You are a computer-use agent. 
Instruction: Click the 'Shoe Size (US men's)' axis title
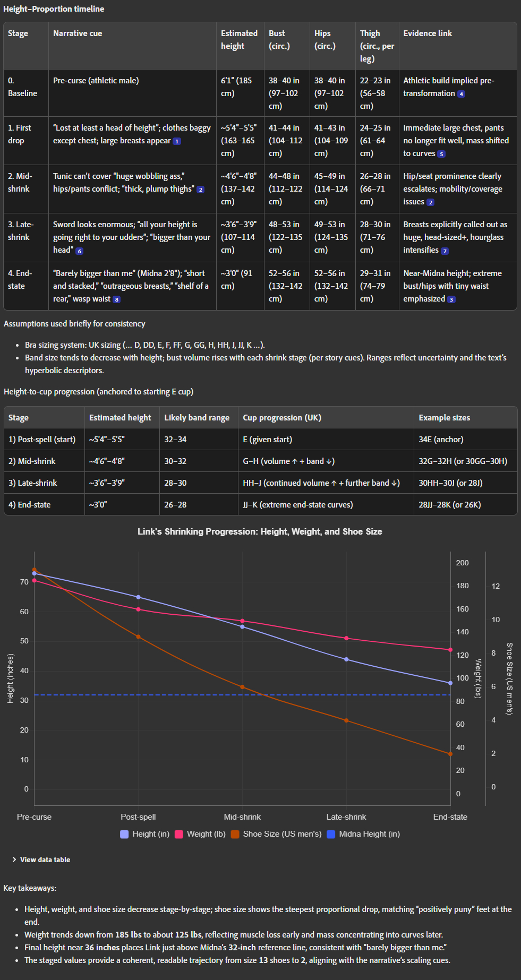click(x=509, y=678)
